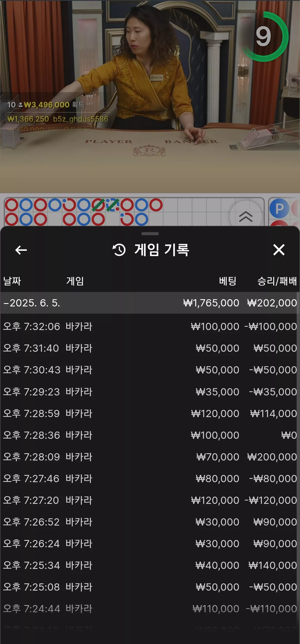Click the 베팅 column header

pyautogui.click(x=227, y=281)
